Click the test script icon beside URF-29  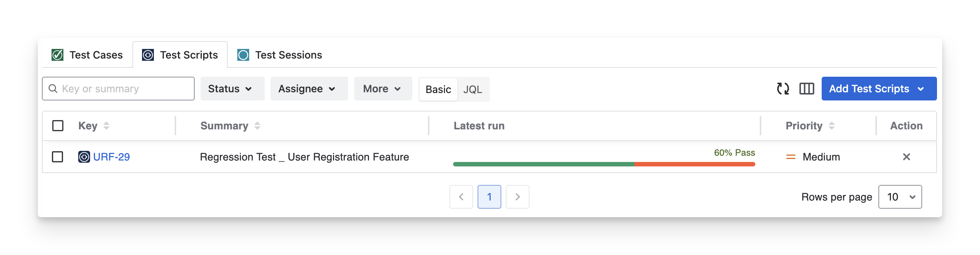click(x=84, y=157)
